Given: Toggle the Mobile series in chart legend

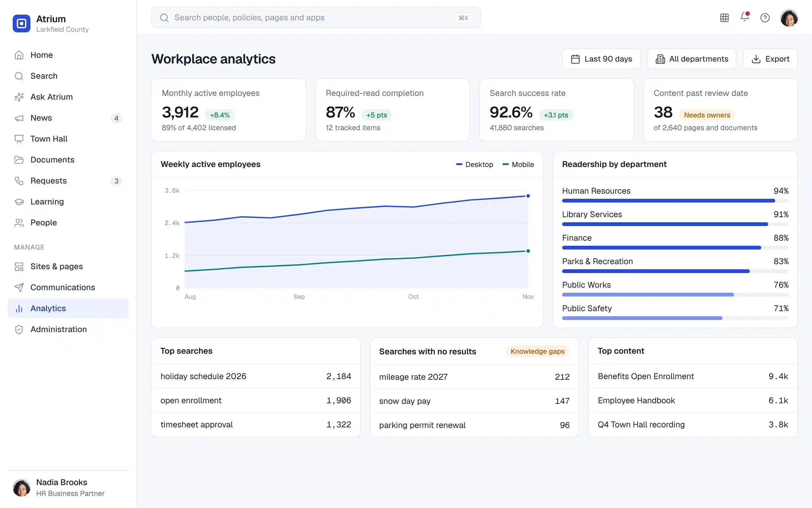Looking at the screenshot, I should pos(518,165).
